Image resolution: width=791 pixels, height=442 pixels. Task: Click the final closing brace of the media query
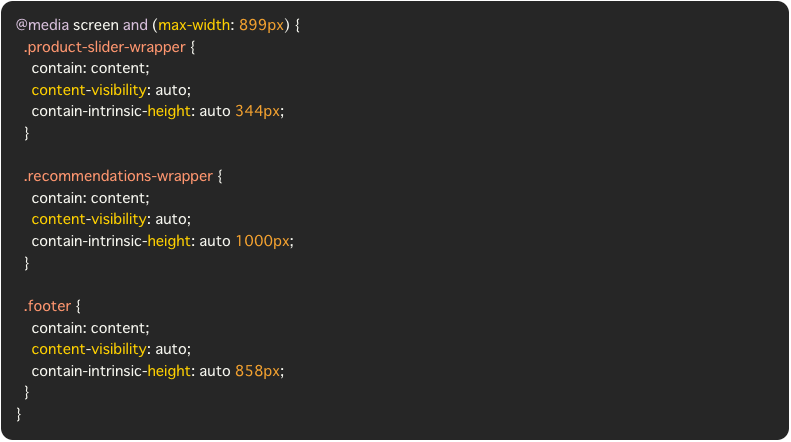pos(19,414)
